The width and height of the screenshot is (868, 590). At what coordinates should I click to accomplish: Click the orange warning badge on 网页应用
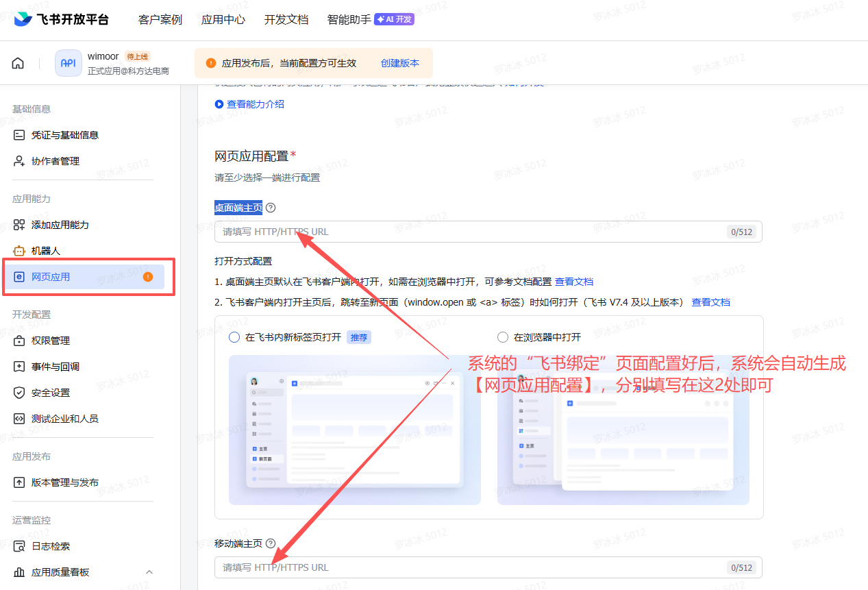(148, 277)
